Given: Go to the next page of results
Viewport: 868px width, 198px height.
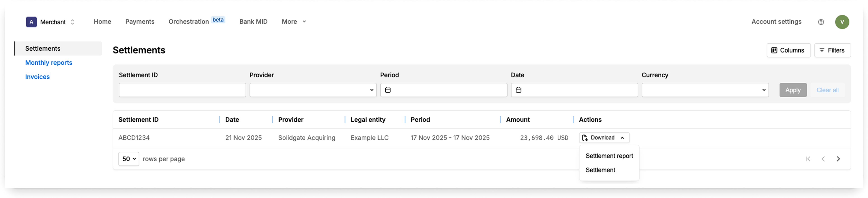Looking at the screenshot, I should [838, 159].
